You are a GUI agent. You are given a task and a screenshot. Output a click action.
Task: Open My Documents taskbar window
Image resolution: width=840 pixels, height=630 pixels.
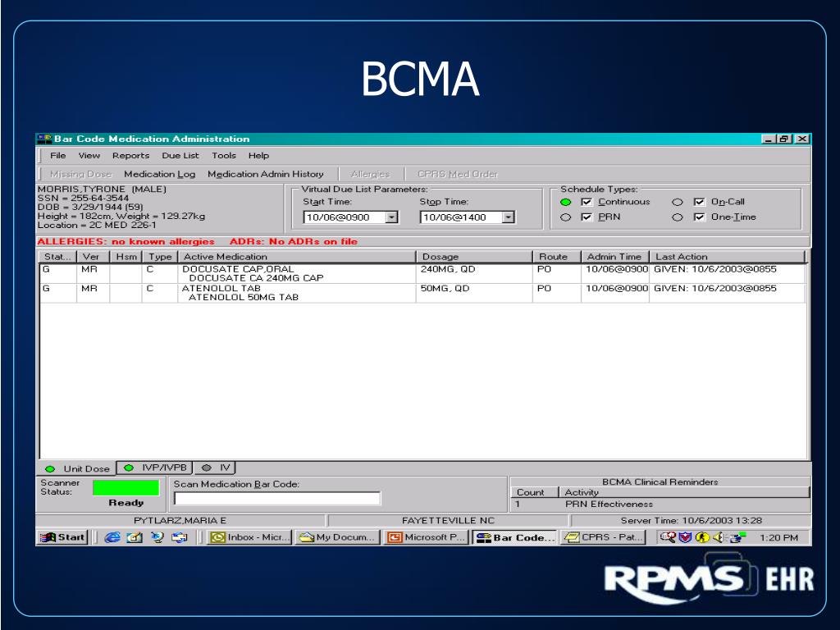point(337,537)
